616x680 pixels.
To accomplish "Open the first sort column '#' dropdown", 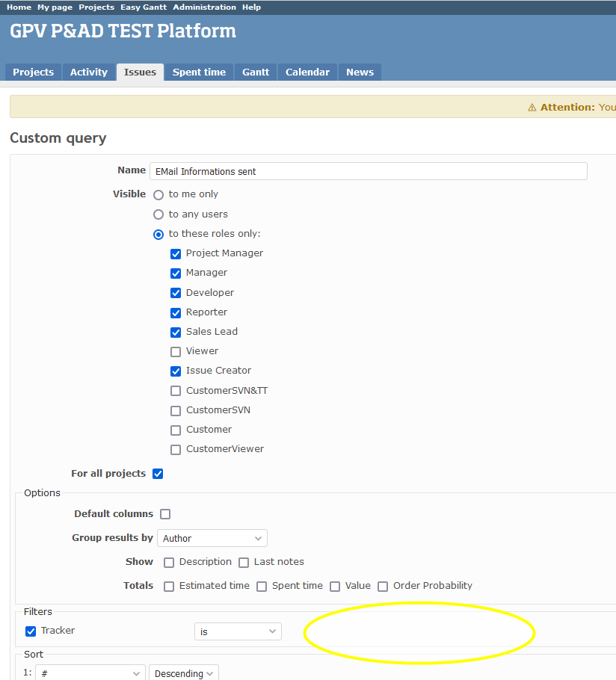I will tap(90, 673).
